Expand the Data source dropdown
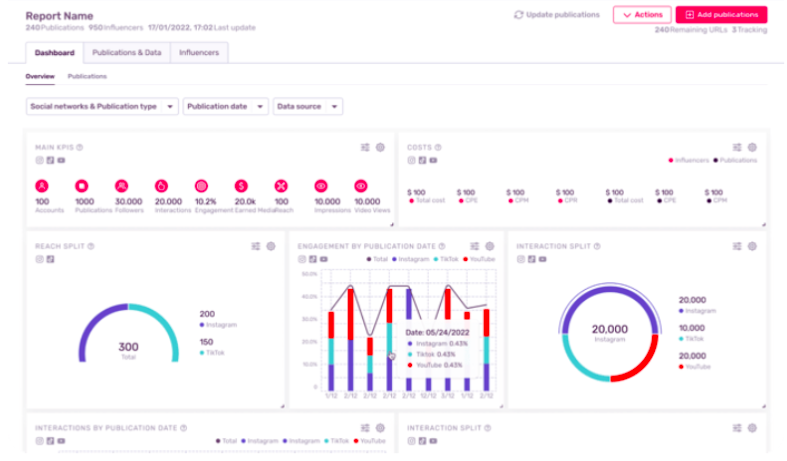This screenshot has height=461, width=787. point(307,106)
